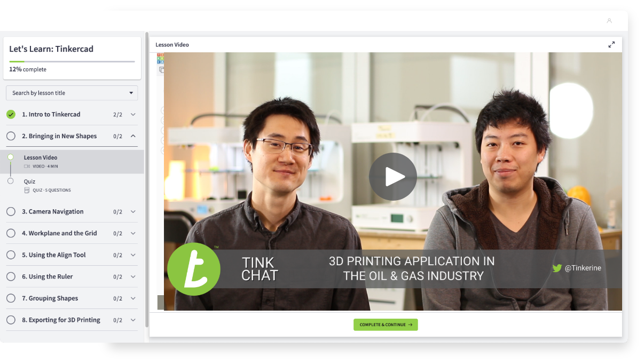Click the 2/2 count for Intro to Tinkercad
644x364 pixels.
coord(117,115)
